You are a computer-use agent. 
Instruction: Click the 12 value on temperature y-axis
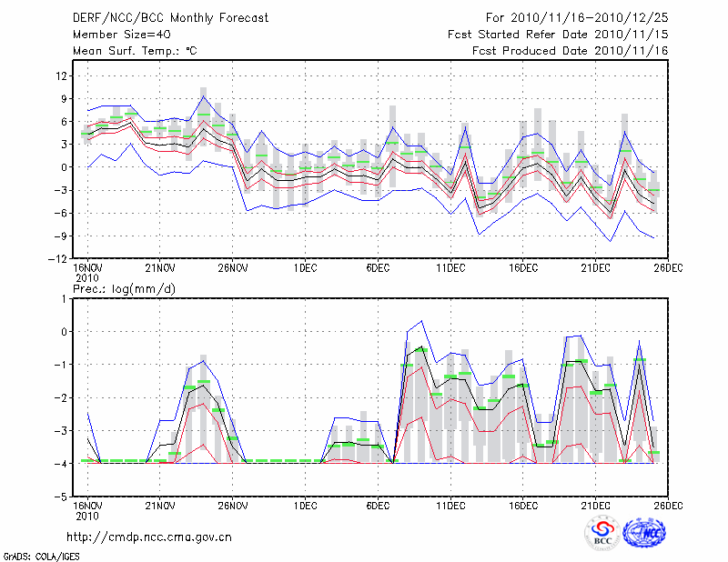pyautogui.click(x=61, y=75)
